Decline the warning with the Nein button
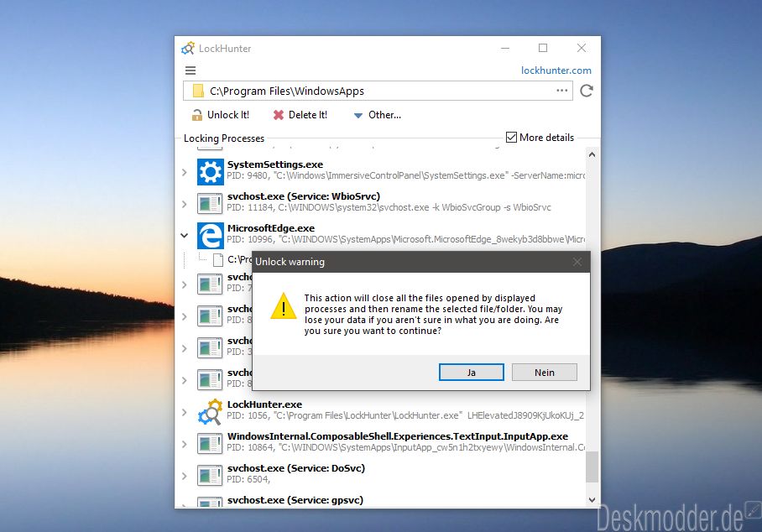Image resolution: width=762 pixels, height=532 pixels. [545, 373]
